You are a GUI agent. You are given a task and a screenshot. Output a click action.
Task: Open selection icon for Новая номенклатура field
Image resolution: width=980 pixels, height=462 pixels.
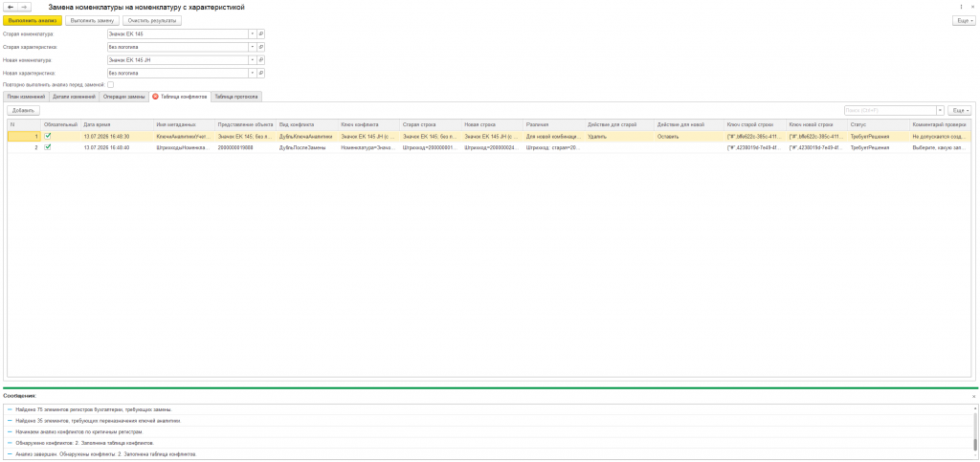261,60
